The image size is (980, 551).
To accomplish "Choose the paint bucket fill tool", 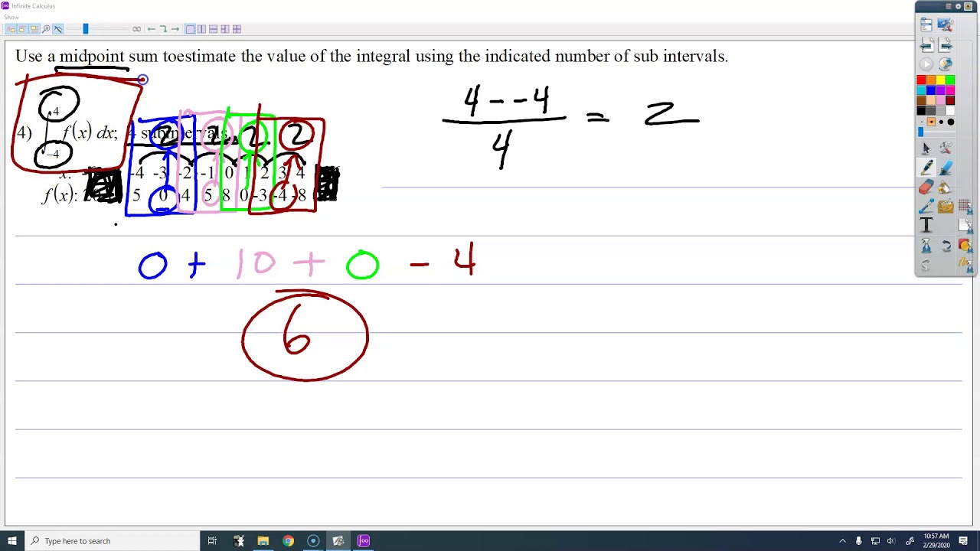I will pyautogui.click(x=946, y=187).
